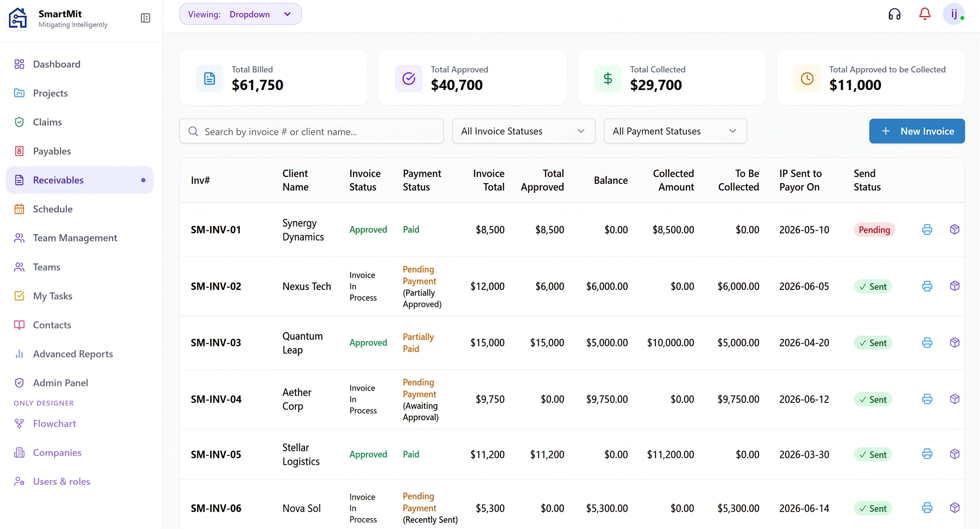Click the SmartMit house logo icon

[18, 18]
